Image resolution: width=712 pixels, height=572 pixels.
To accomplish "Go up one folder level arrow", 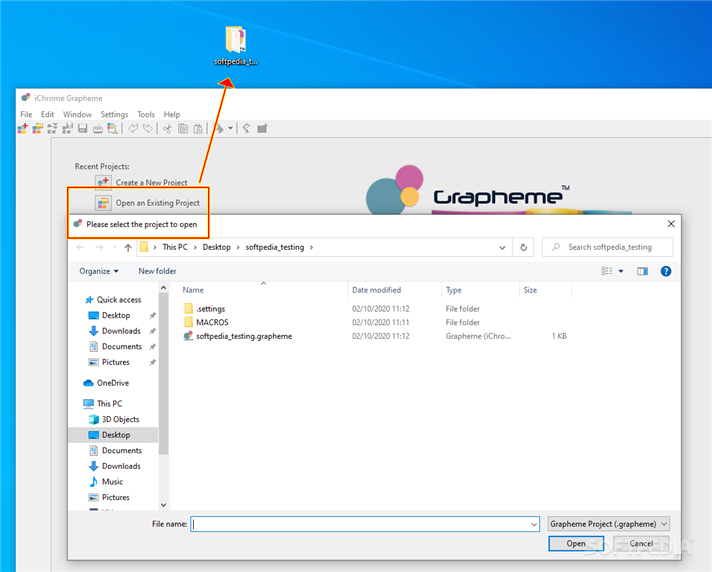I will (128, 247).
